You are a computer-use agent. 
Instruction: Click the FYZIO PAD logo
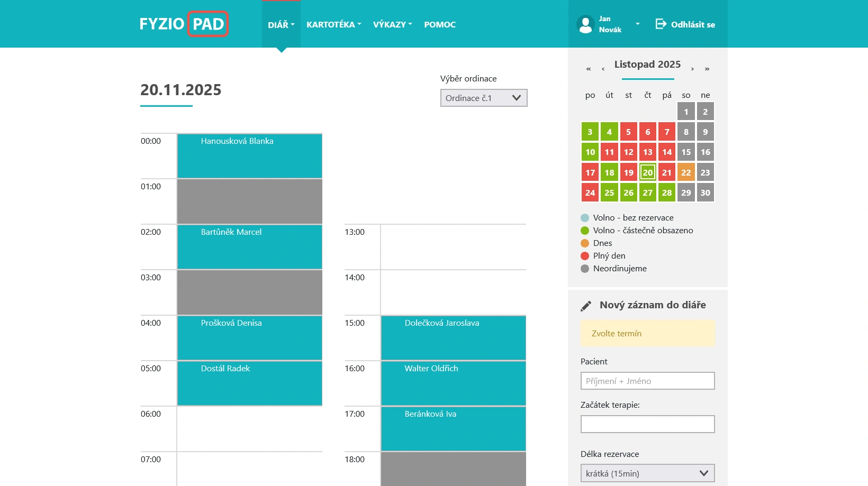click(183, 24)
